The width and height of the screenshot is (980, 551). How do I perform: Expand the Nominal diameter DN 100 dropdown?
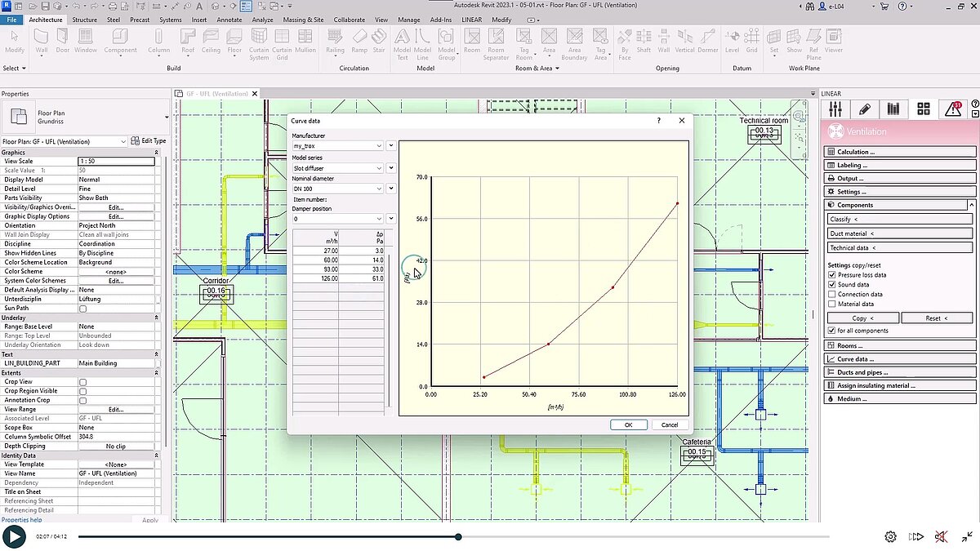[x=379, y=188]
